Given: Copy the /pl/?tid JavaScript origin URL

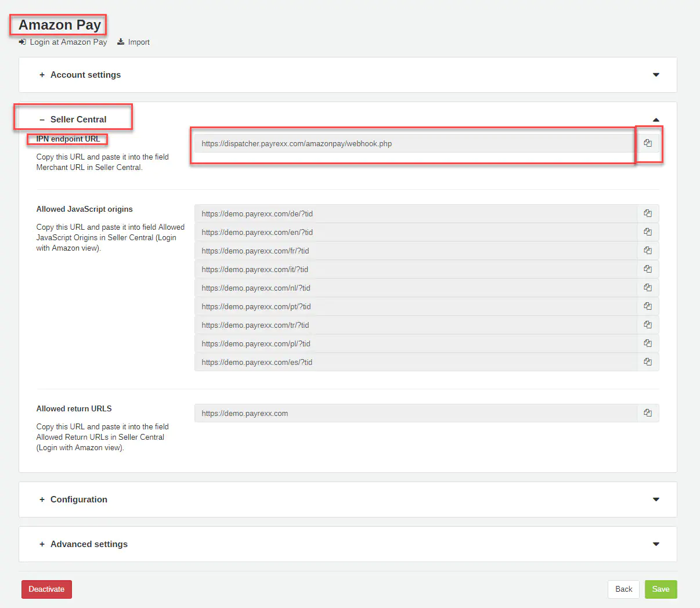Looking at the screenshot, I should (648, 343).
